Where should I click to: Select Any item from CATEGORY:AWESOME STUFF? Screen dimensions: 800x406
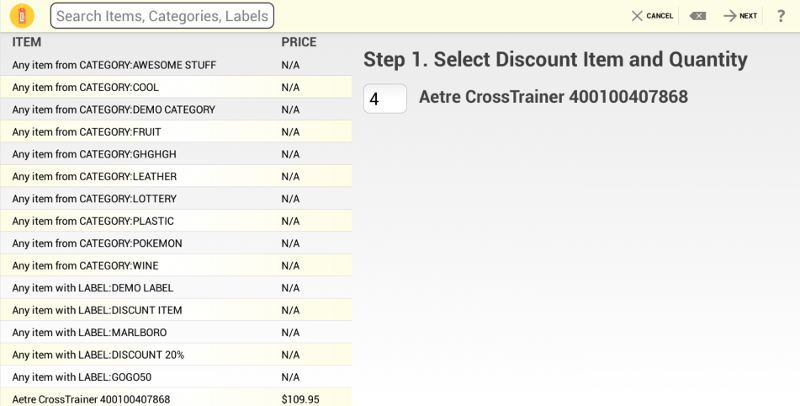point(176,65)
